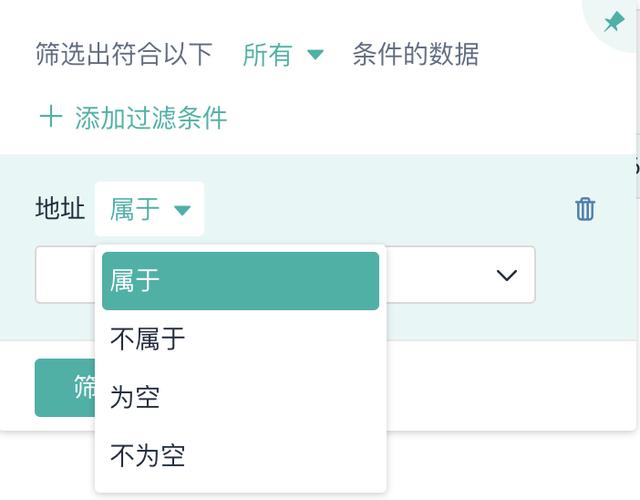Viewport: 640px width, 500px height.
Task: Click the plus icon before 添加过滤条件
Action: [x=50, y=118]
